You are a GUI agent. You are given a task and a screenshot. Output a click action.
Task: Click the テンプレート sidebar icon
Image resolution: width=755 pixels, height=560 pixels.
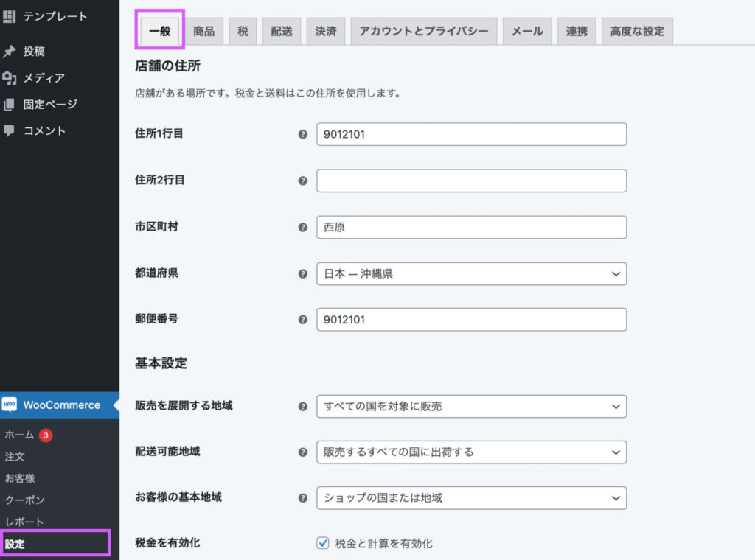[9, 17]
